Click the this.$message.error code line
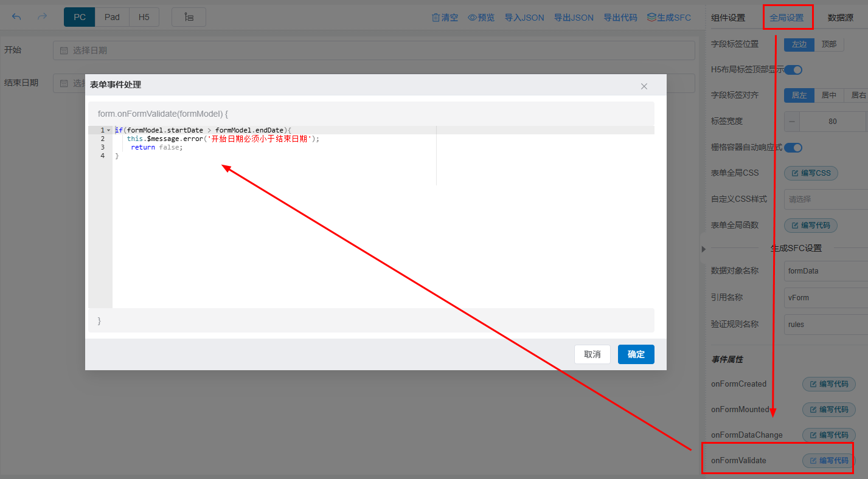The width and height of the screenshot is (868, 479). [x=223, y=139]
